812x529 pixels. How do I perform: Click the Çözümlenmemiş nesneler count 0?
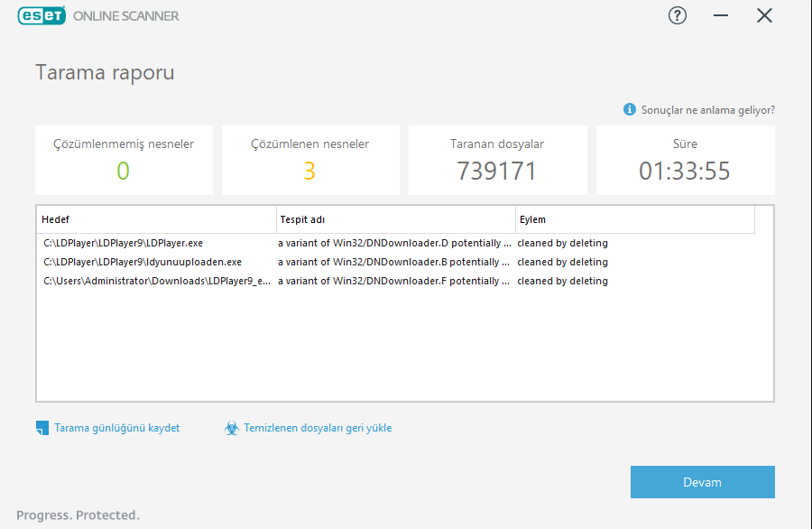pyautogui.click(x=123, y=171)
